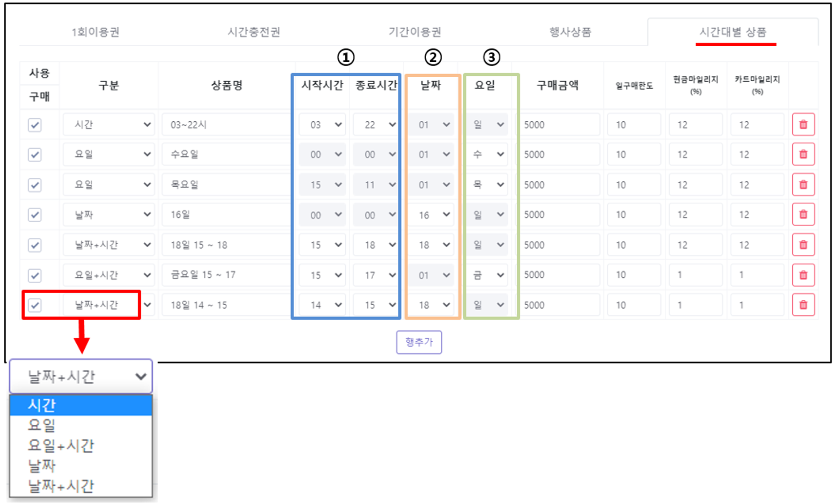The image size is (834, 504).
Task: Uncheck the 03~22시 row checkbox
Action: point(35,125)
